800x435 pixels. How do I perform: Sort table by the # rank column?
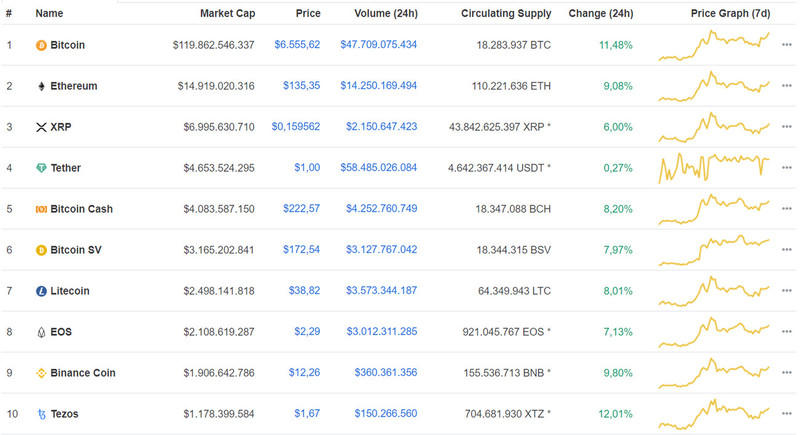click(x=9, y=13)
